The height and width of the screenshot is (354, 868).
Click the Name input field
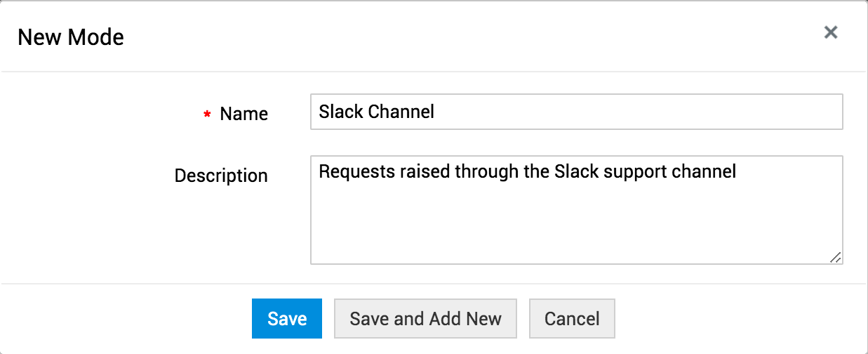[x=575, y=112]
